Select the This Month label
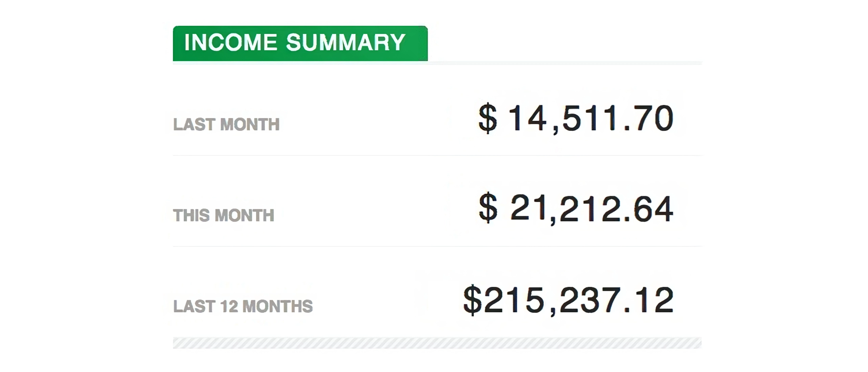This screenshot has width=868, height=372. 223,215
